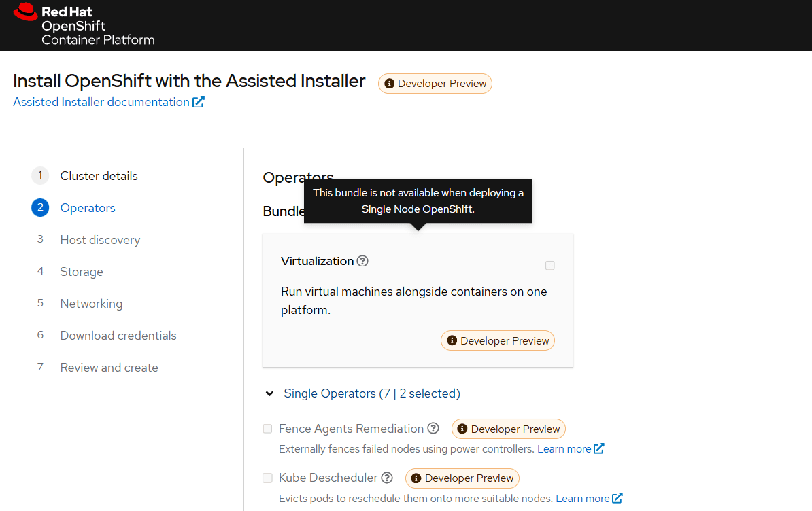Screen dimensions: 812x511
Task: Open the Host discovery step
Action: 100,240
